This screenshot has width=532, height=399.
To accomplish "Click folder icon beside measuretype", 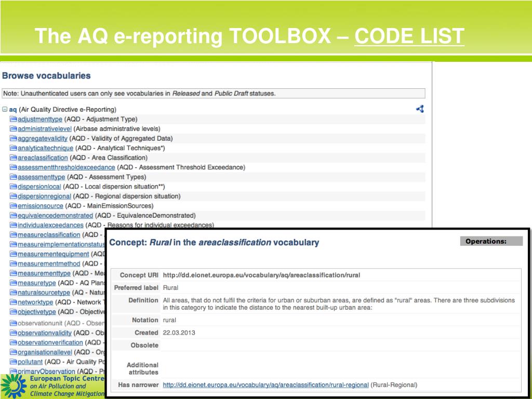I will [x=13, y=283].
